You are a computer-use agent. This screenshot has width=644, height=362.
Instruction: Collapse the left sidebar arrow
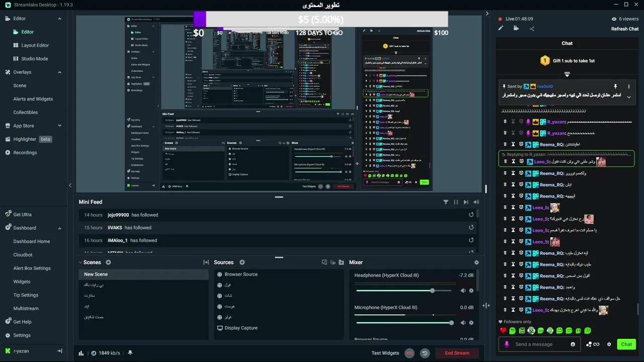point(70,186)
